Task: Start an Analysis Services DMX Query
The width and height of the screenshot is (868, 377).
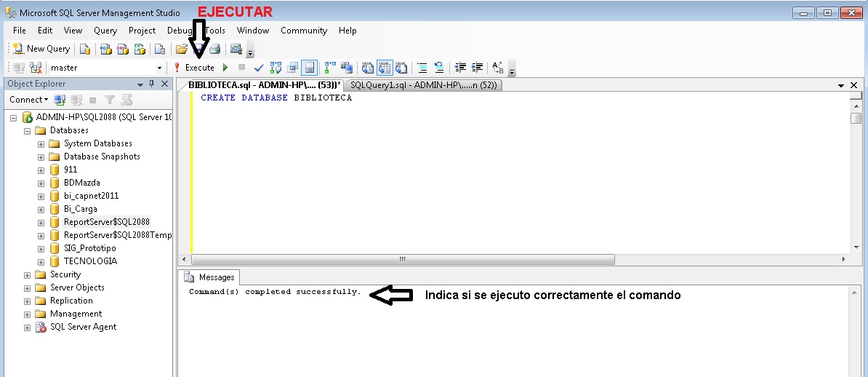Action: click(x=122, y=49)
